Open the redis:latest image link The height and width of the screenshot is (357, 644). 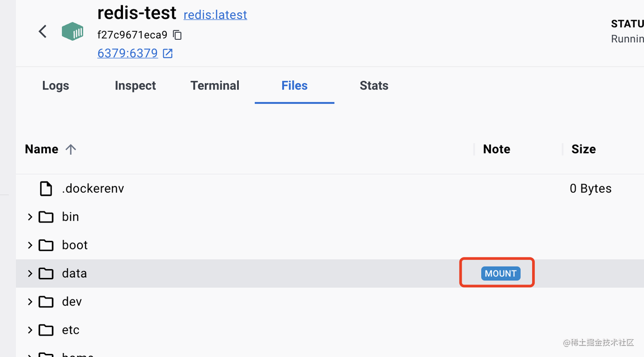click(215, 15)
